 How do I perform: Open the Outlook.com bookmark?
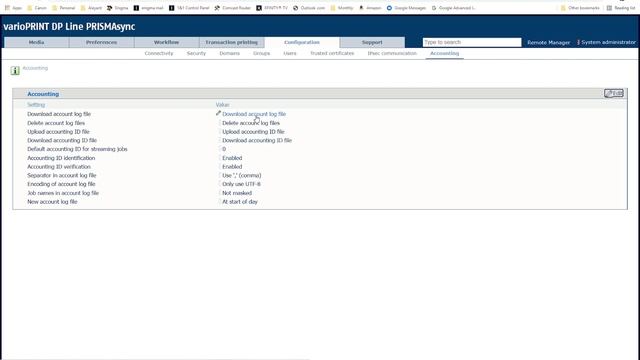(x=309, y=8)
